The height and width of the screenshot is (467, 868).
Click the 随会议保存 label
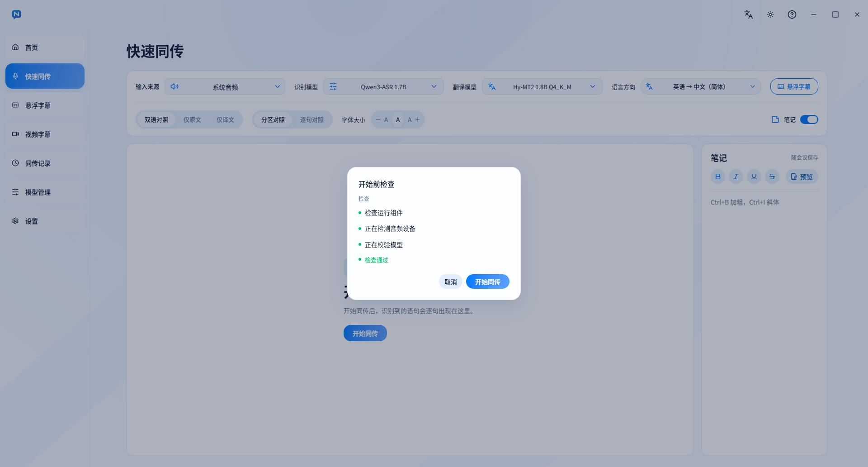pyautogui.click(x=805, y=157)
